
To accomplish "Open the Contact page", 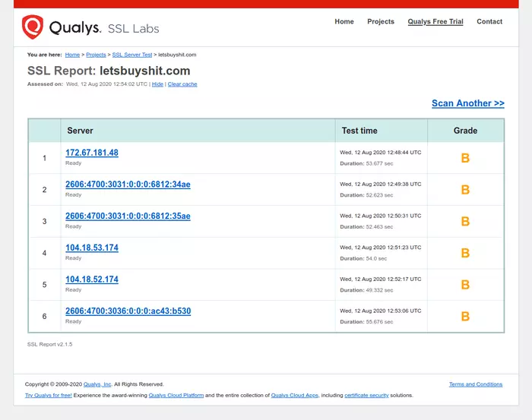I will [489, 21].
